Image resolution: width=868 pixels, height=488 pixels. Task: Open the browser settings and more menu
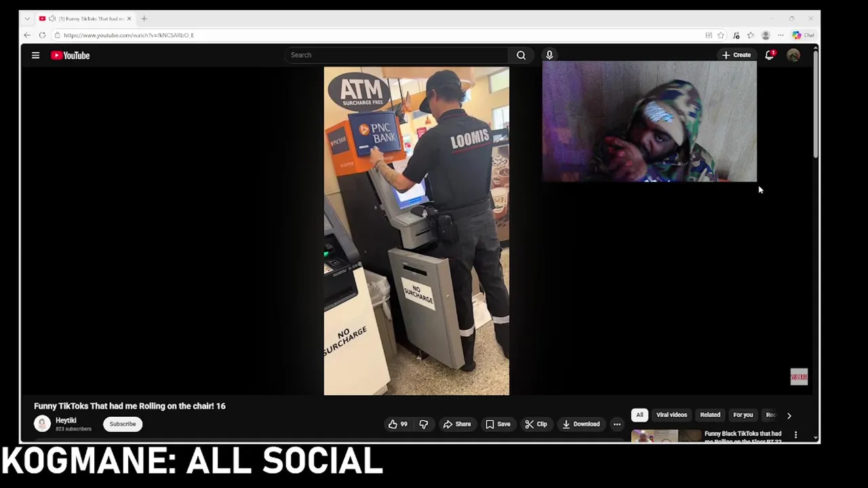(781, 35)
